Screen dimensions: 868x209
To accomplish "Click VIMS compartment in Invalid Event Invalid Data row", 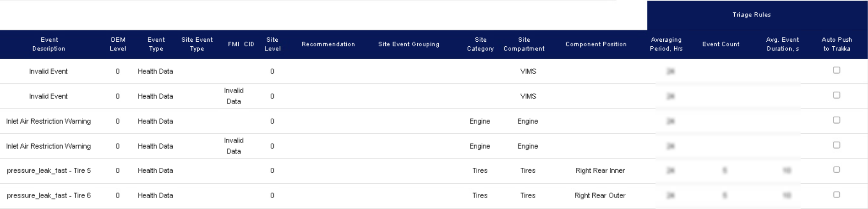I will [528, 96].
